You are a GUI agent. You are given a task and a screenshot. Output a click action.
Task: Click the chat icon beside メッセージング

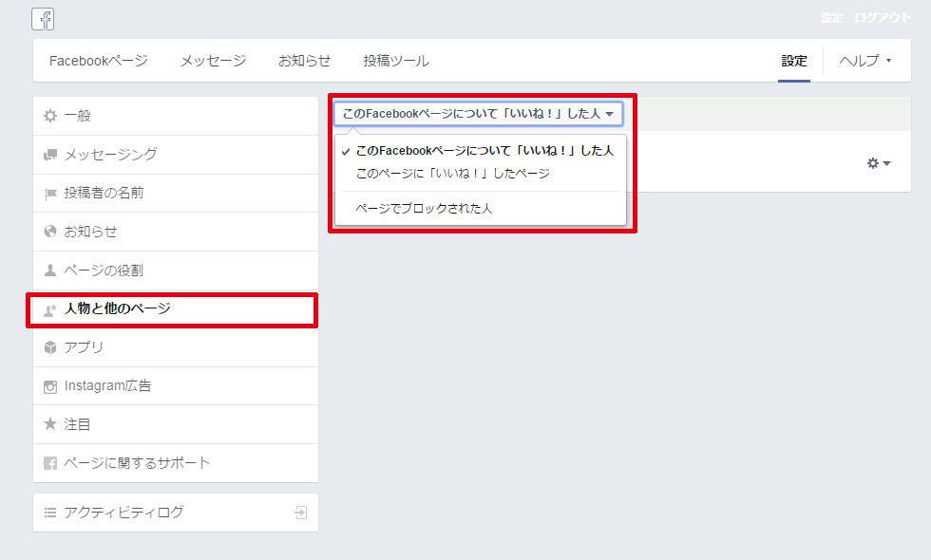(50, 155)
